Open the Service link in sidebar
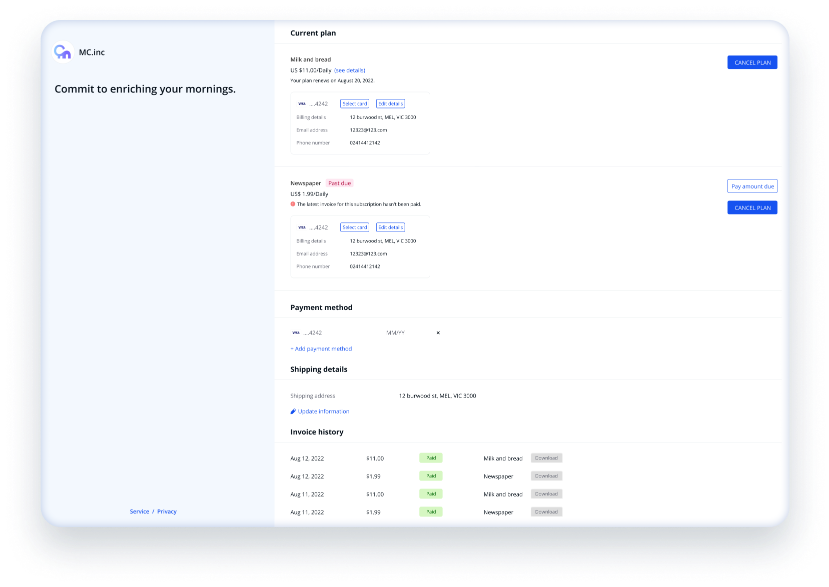 (x=139, y=511)
